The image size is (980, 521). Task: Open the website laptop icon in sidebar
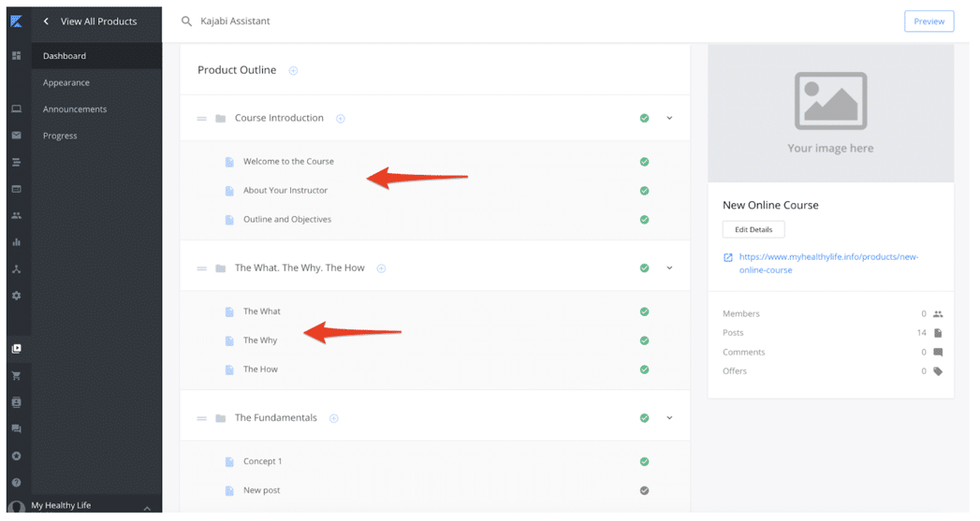coord(16,109)
